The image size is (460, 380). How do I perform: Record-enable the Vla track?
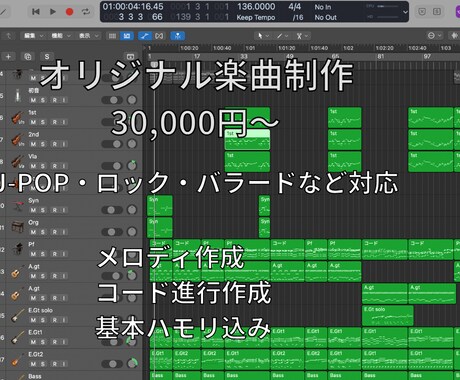(54, 166)
